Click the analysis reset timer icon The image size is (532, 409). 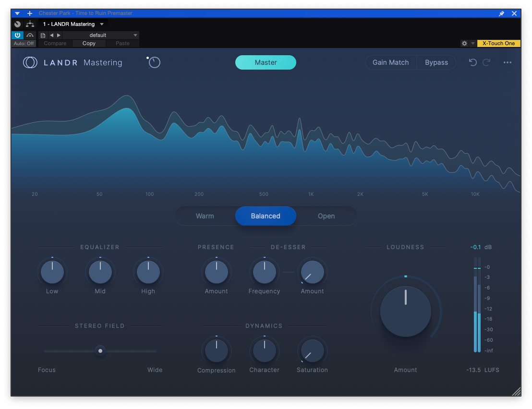tap(154, 62)
